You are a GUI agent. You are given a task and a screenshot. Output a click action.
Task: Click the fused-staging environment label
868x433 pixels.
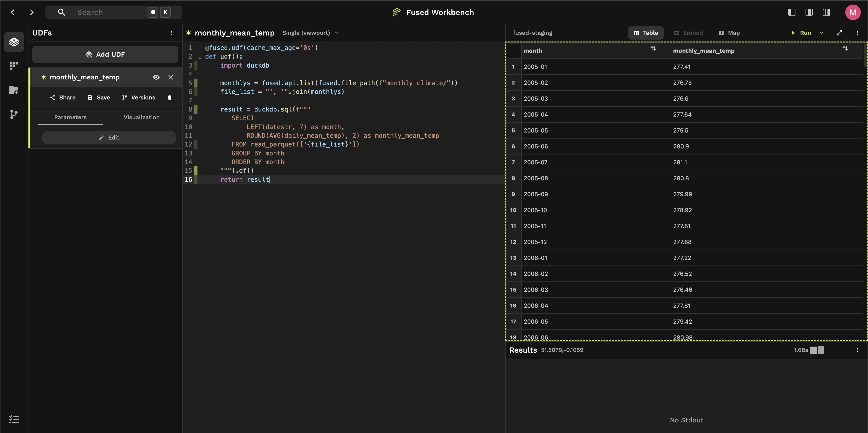532,33
